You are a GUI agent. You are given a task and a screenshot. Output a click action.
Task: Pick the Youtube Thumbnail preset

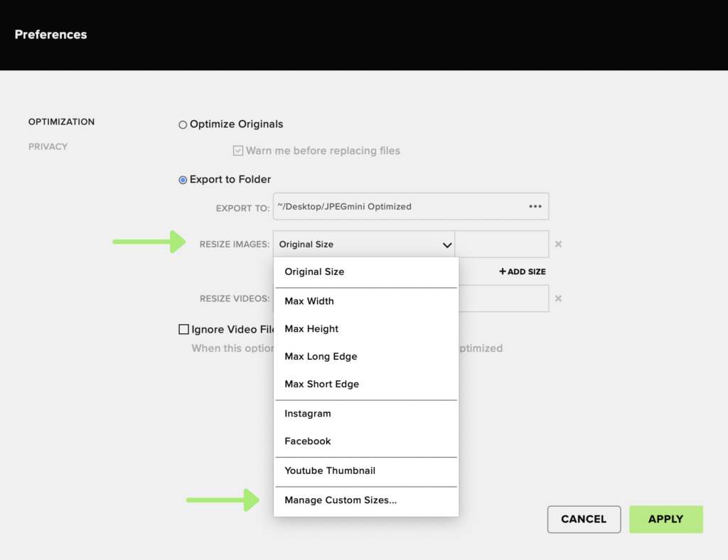pos(330,470)
